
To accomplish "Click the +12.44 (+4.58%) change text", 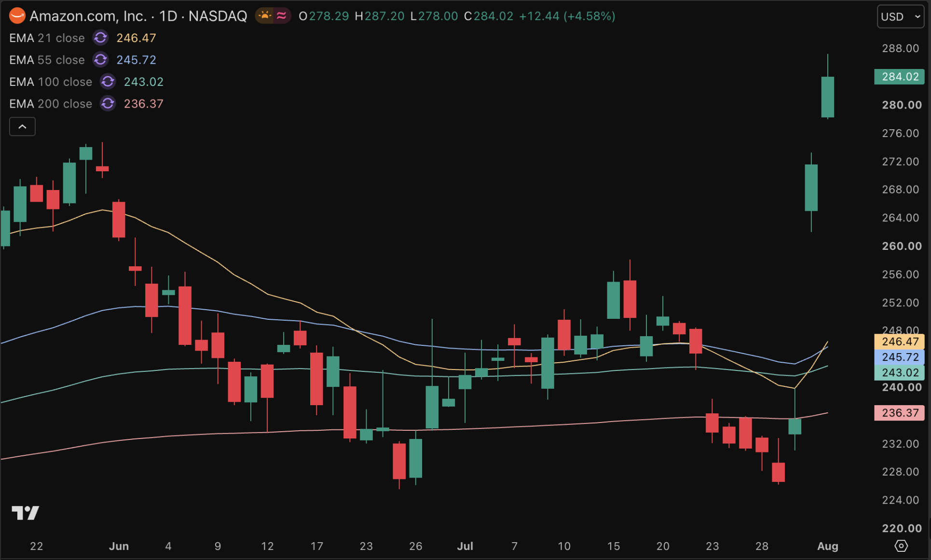I will (567, 16).
